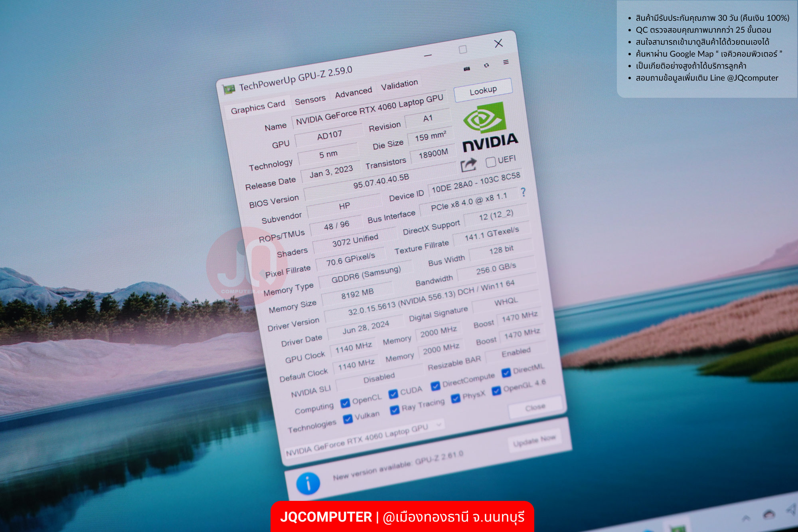The image size is (798, 532).
Task: Click the GPU-Z screenshot camera icon
Action: (x=467, y=69)
